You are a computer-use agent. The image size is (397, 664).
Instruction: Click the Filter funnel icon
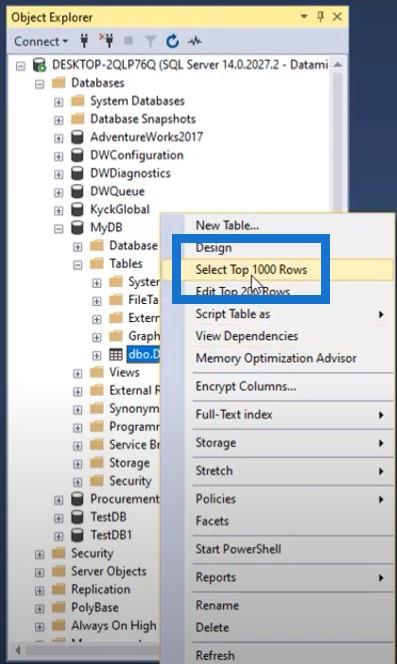click(x=150, y=42)
